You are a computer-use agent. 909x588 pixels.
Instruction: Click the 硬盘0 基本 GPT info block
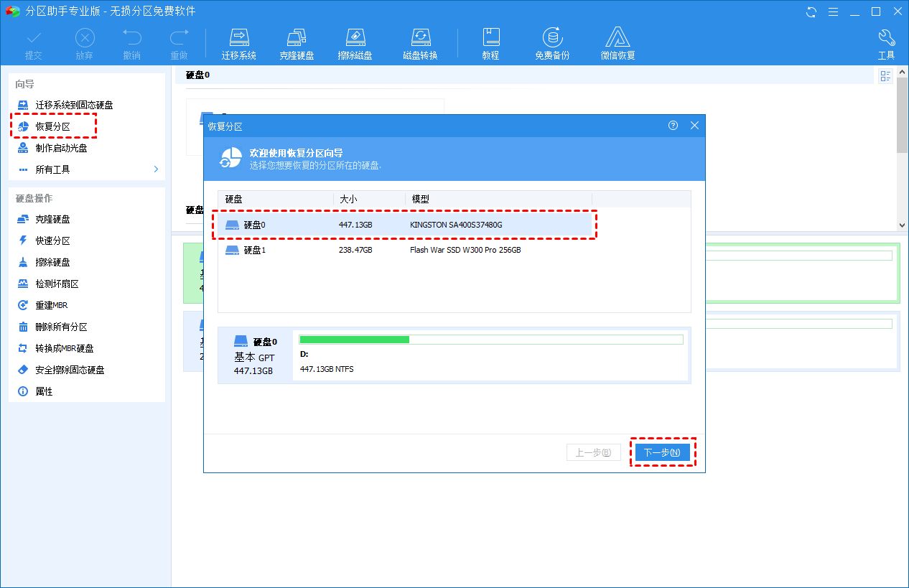point(255,355)
